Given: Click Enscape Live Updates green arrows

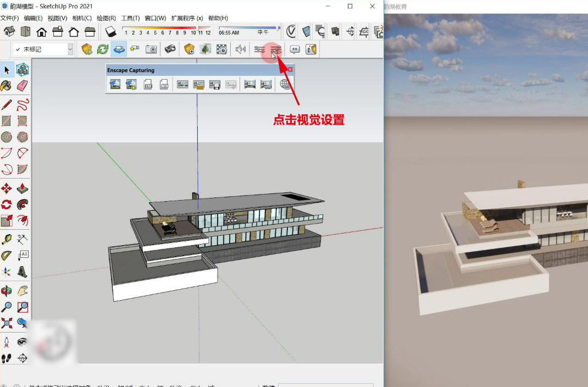Looking at the screenshot, I should pyautogui.click(x=103, y=49).
